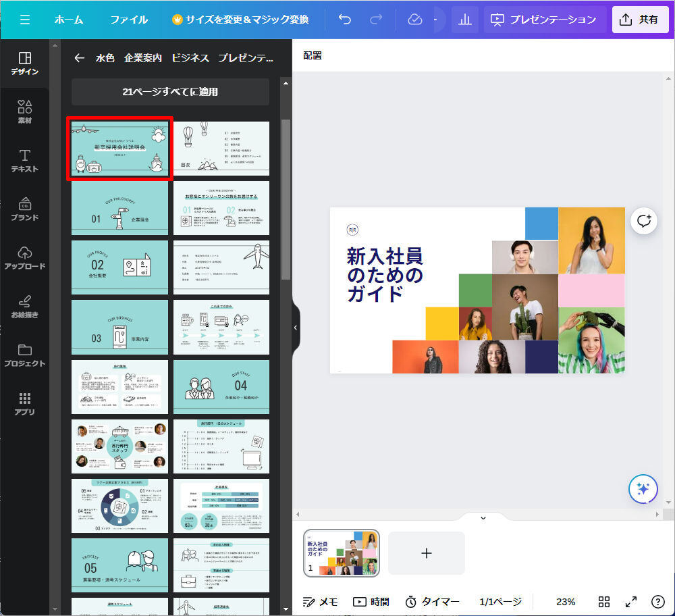Screen dimensions: 675x616
Task: Select the これまでの歩み timeline template page
Action: tap(221, 328)
